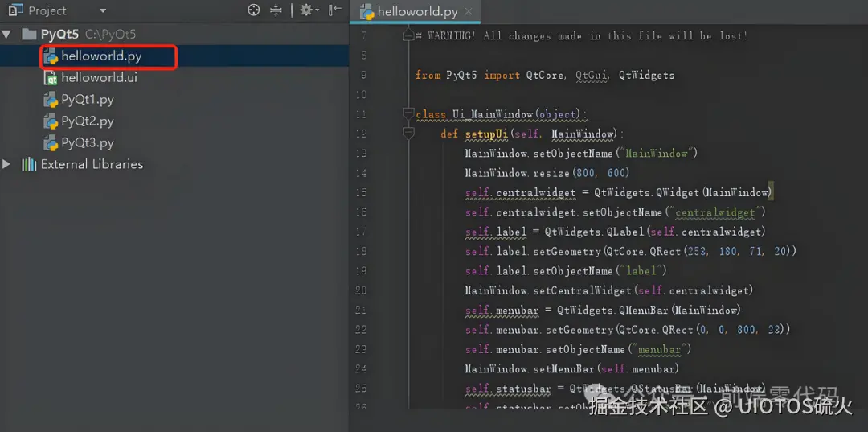Click QWidget(MainWindow) on line 15

click(x=714, y=192)
